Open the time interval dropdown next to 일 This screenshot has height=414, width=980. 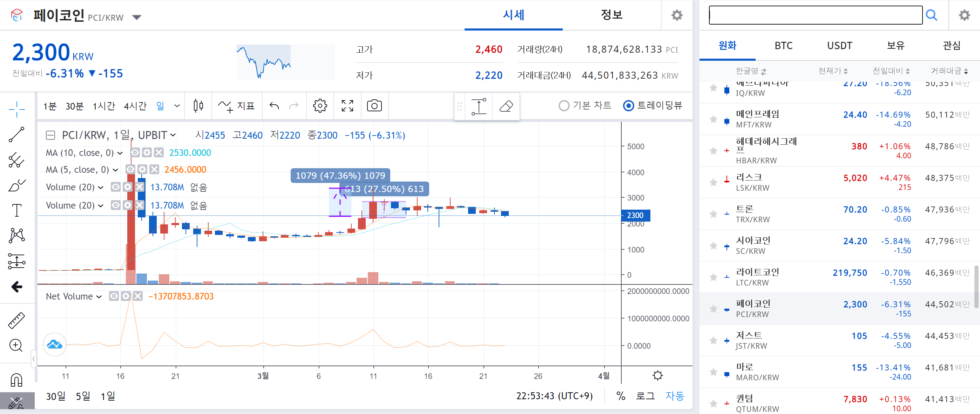click(x=177, y=105)
